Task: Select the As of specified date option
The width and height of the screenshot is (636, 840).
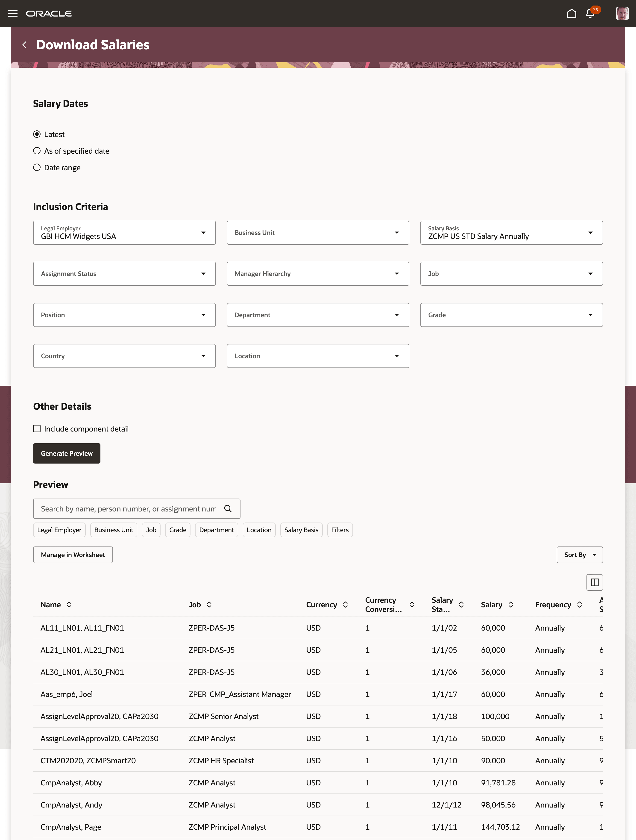Action: pyautogui.click(x=37, y=151)
